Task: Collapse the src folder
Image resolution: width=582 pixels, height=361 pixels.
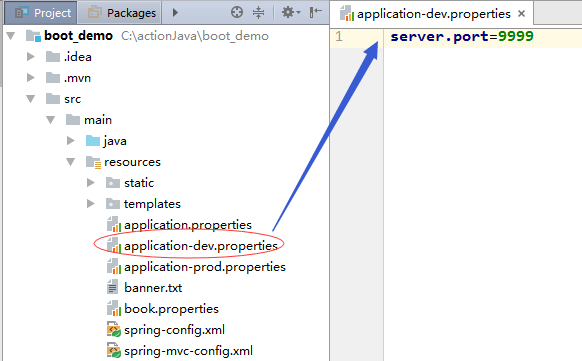Action: (31, 99)
